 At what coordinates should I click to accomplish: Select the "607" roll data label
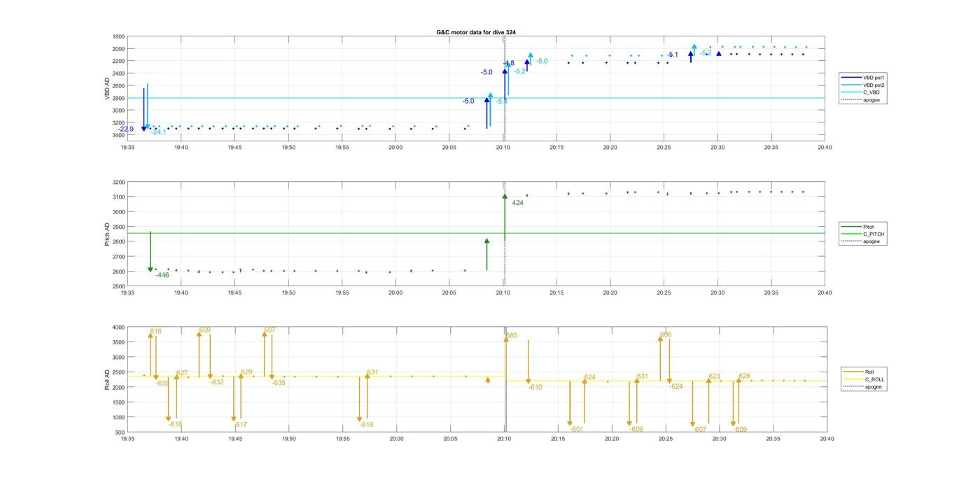coord(269,330)
